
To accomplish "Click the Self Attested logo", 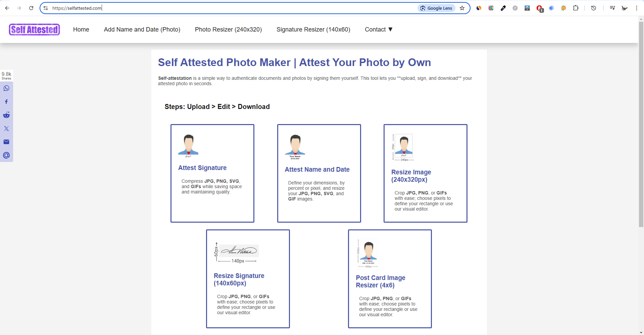I will (34, 30).
